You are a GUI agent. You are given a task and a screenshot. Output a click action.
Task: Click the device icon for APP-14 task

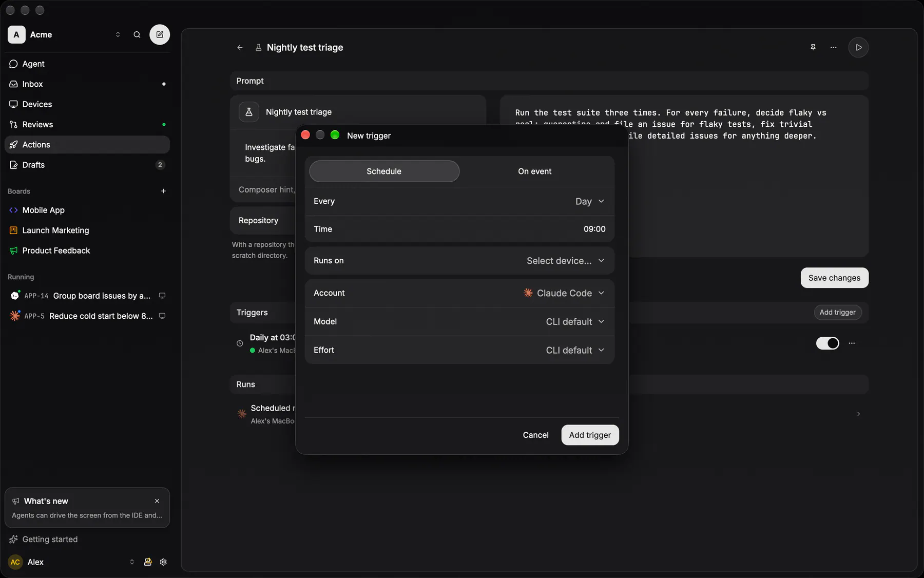[x=162, y=296]
